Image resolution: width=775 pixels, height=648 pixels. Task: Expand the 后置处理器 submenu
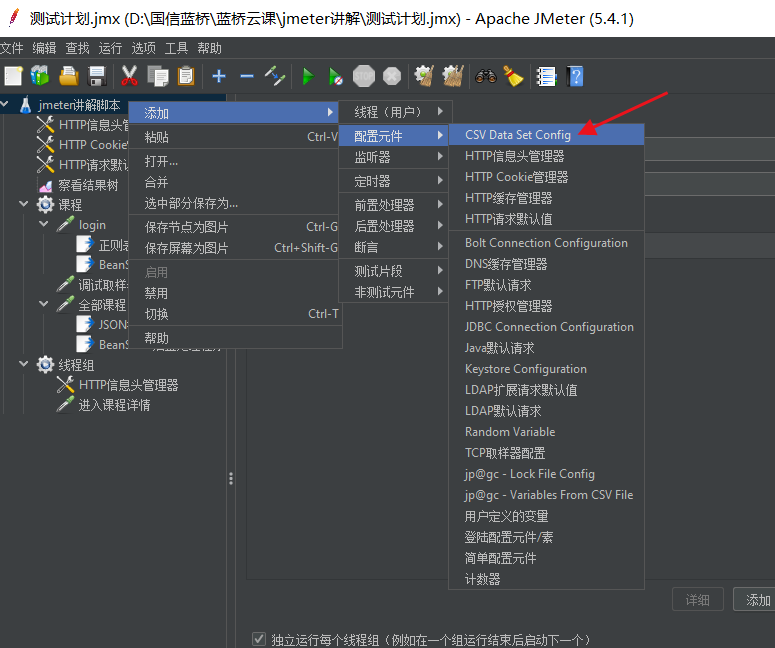[393, 226]
